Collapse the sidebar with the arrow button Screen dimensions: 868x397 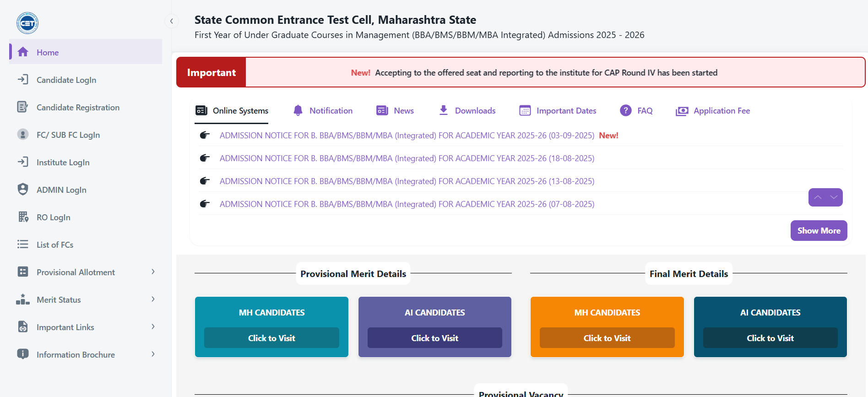tap(171, 21)
